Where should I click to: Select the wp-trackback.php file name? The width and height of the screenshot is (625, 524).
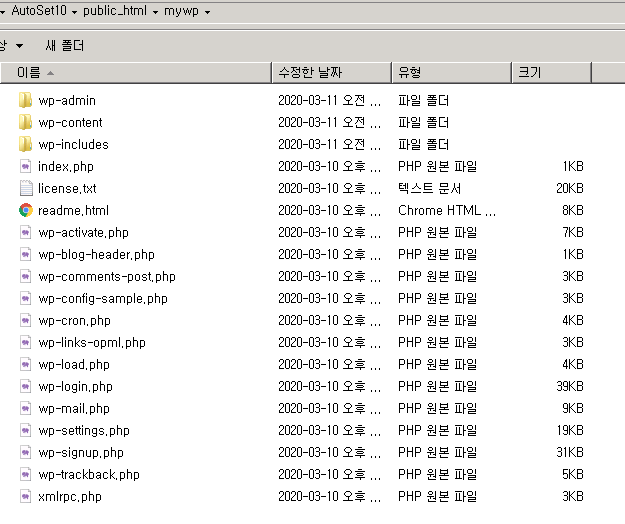[89, 475]
